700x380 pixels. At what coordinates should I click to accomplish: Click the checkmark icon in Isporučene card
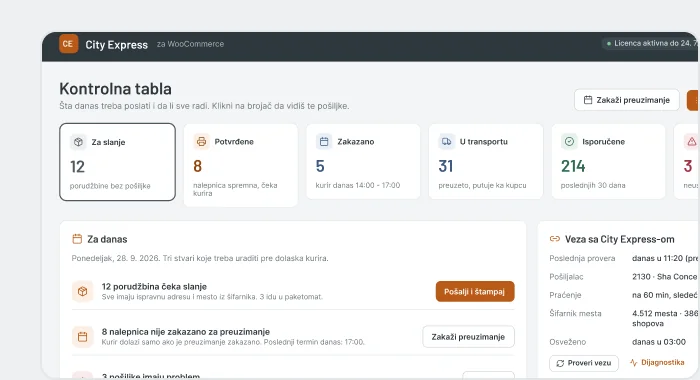coord(569,142)
